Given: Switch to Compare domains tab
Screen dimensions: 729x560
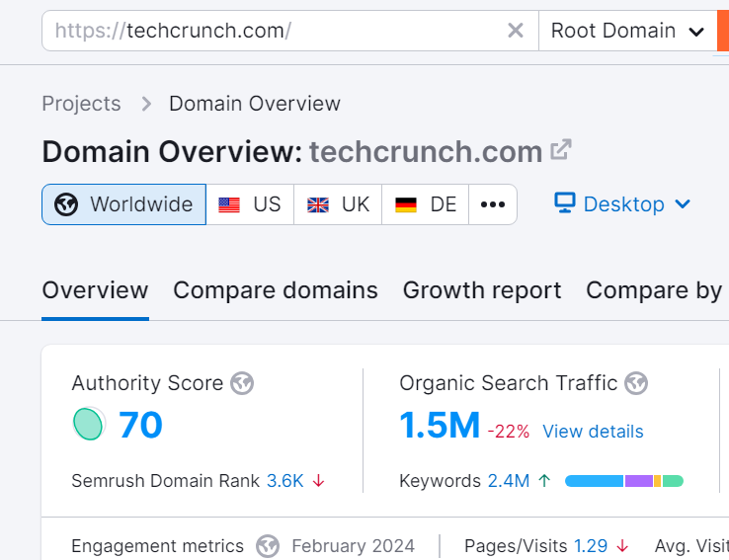Looking at the screenshot, I should pyautogui.click(x=276, y=290).
